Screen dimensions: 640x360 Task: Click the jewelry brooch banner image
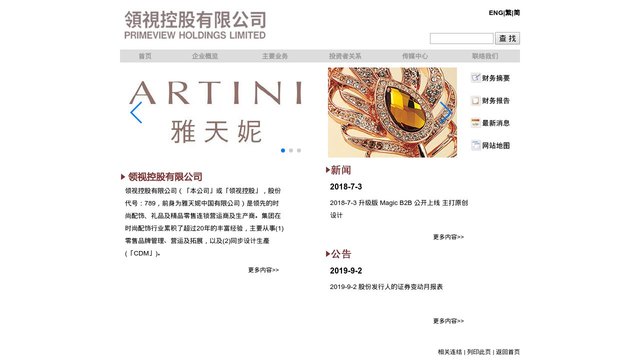click(392, 112)
